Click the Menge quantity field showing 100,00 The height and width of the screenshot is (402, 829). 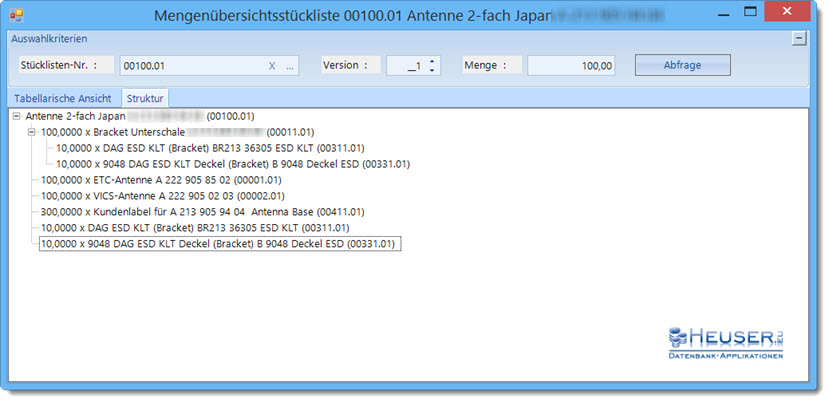[x=570, y=66]
